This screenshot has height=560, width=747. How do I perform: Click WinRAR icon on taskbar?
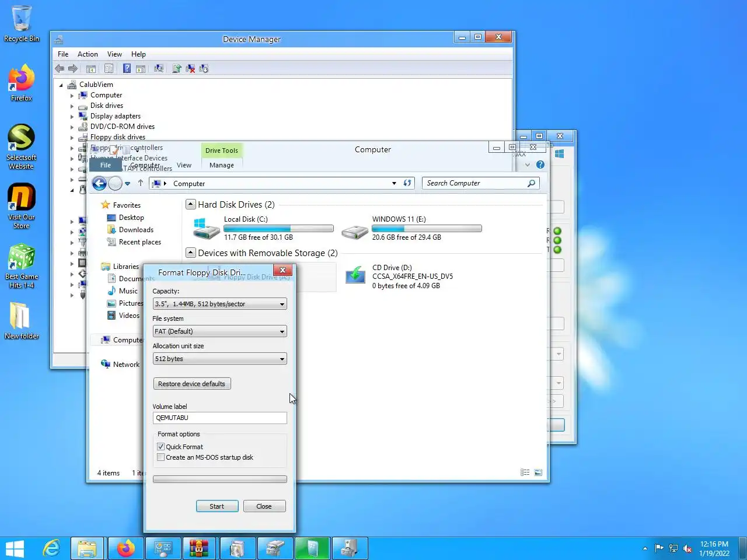(199, 549)
